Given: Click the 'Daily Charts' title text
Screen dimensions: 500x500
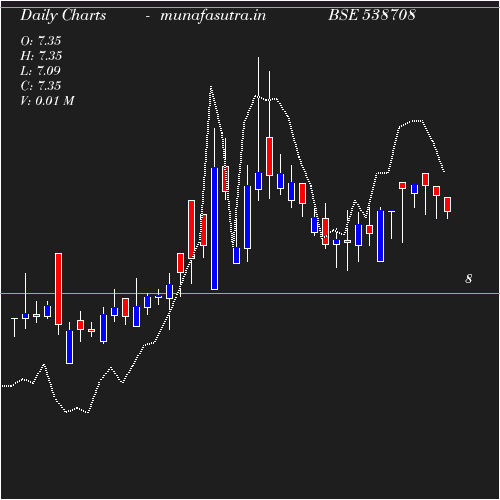Looking at the screenshot, I should 63,16.
